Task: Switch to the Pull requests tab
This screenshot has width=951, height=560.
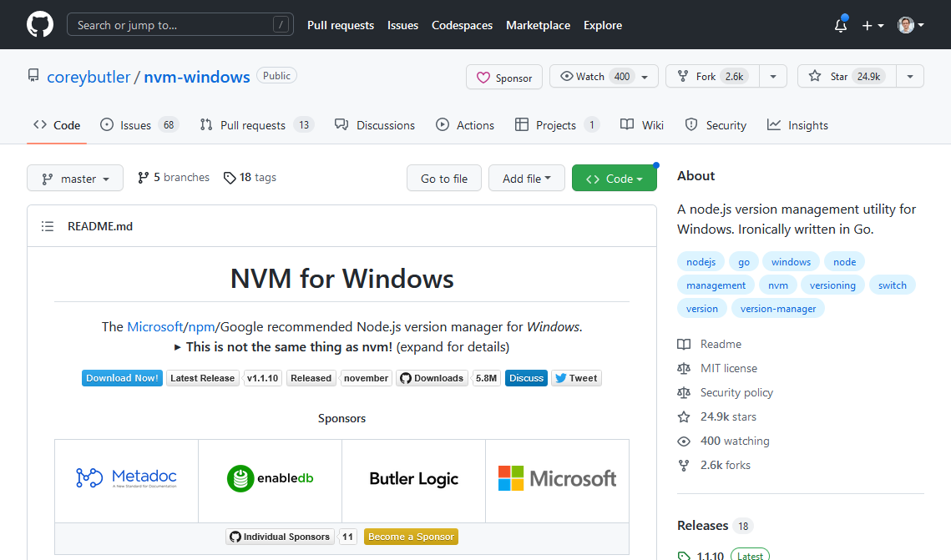Action: 256,125
